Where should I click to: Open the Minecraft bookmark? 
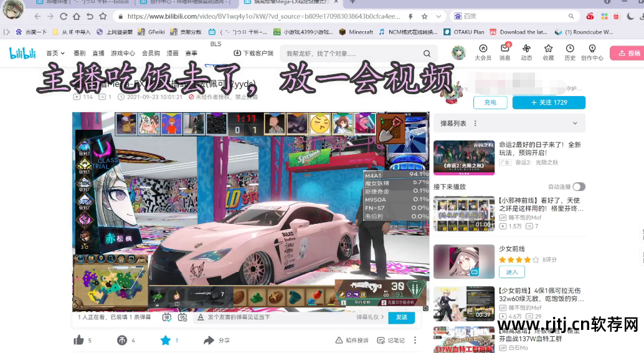point(356,32)
